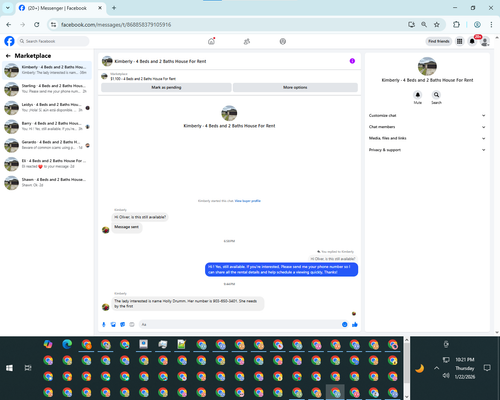Send a thumbs up like

(x=355, y=324)
